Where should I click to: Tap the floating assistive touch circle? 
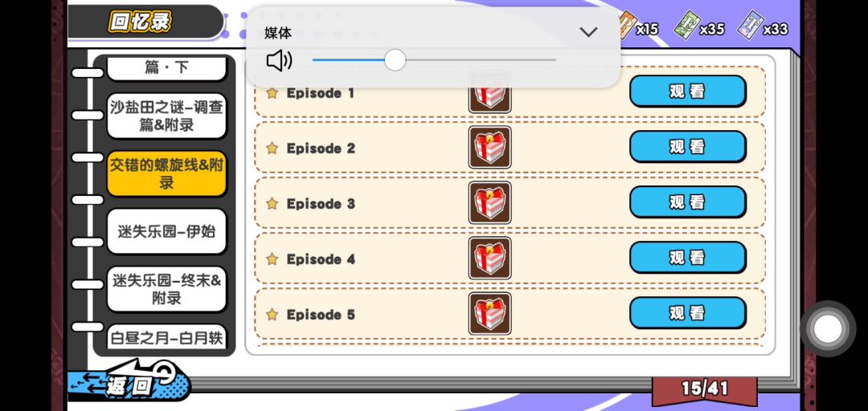[828, 328]
